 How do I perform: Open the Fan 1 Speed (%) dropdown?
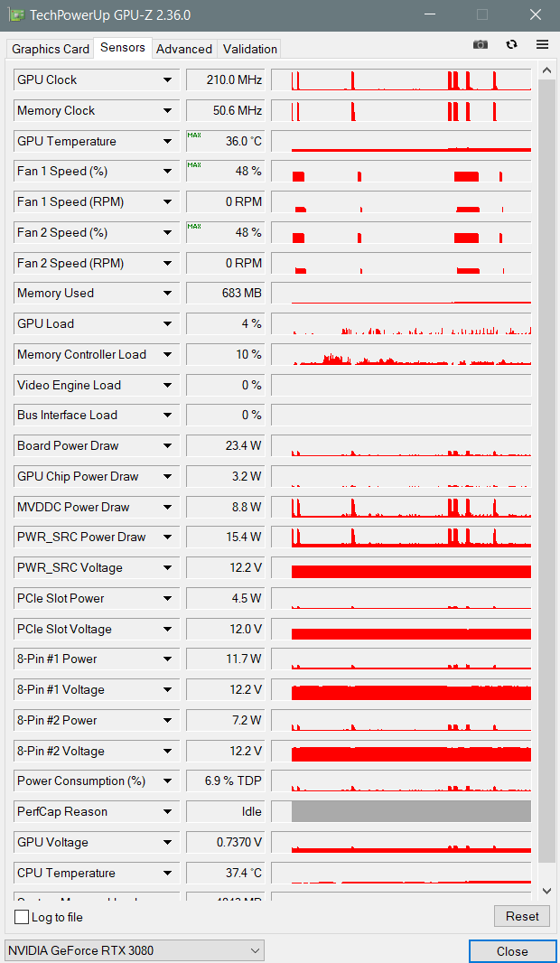(167, 172)
